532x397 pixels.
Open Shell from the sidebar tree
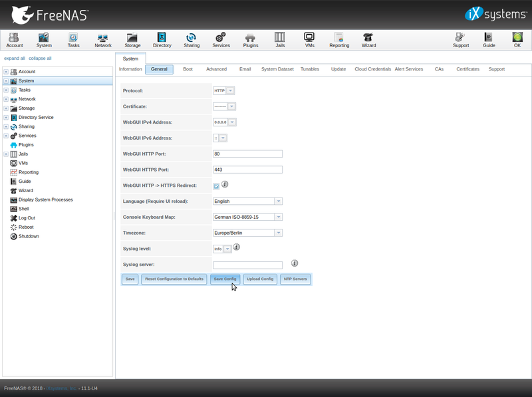(x=23, y=209)
